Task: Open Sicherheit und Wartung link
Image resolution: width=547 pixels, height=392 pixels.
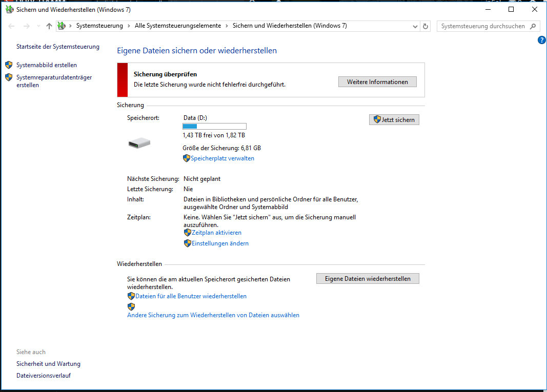Action: [49, 364]
